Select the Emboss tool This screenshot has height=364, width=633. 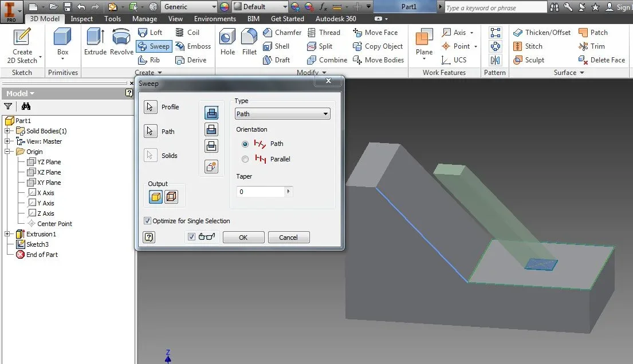click(x=193, y=46)
